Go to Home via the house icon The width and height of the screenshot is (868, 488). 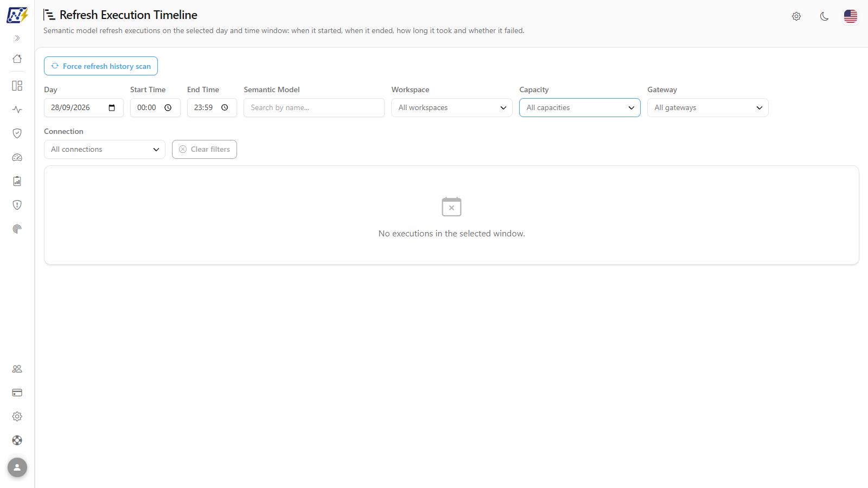click(x=17, y=59)
